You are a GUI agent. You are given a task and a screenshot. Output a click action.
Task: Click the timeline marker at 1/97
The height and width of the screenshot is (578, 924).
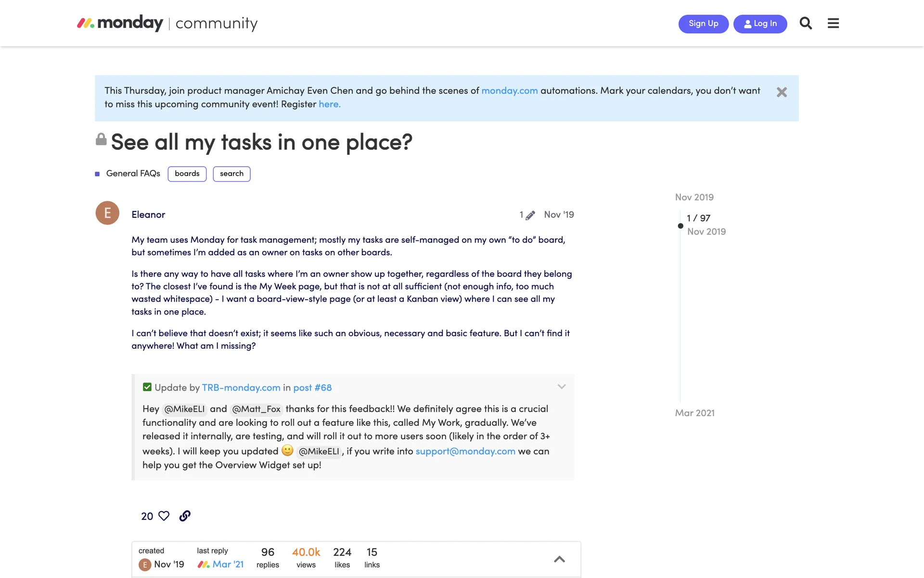[680, 225]
